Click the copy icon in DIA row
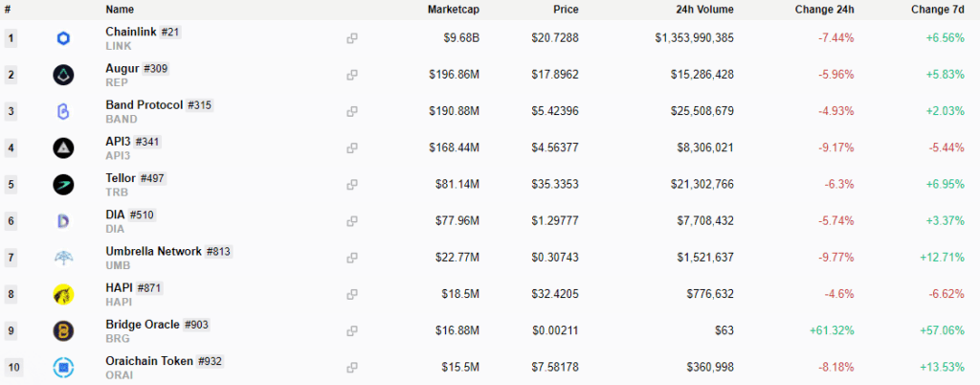The width and height of the screenshot is (980, 385). pos(352,220)
